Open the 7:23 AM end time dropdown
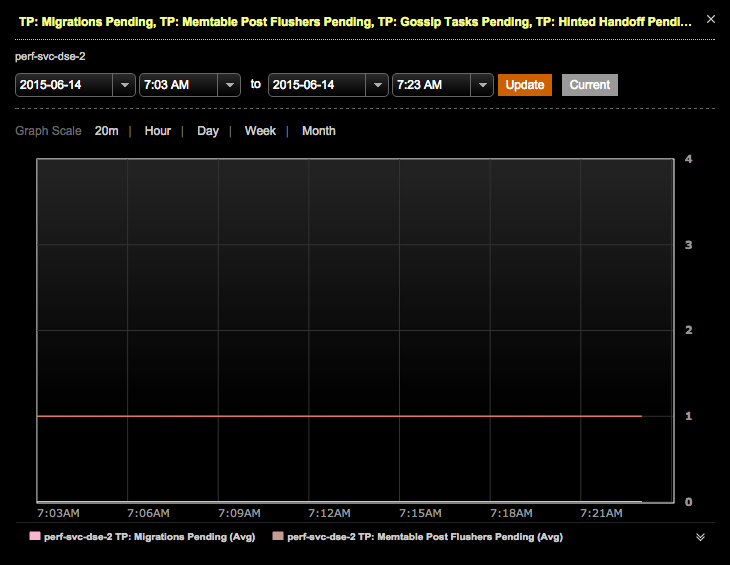730x565 pixels. pos(482,85)
